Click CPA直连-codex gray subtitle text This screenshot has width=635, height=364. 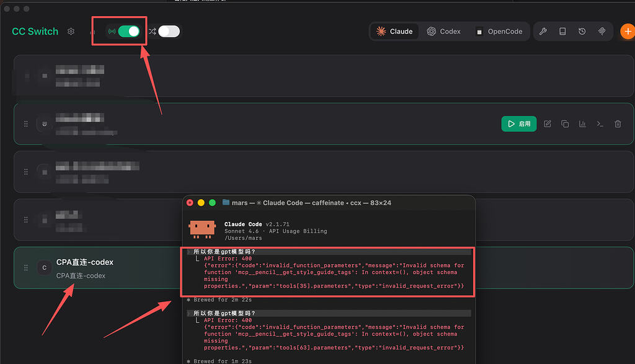coord(81,276)
